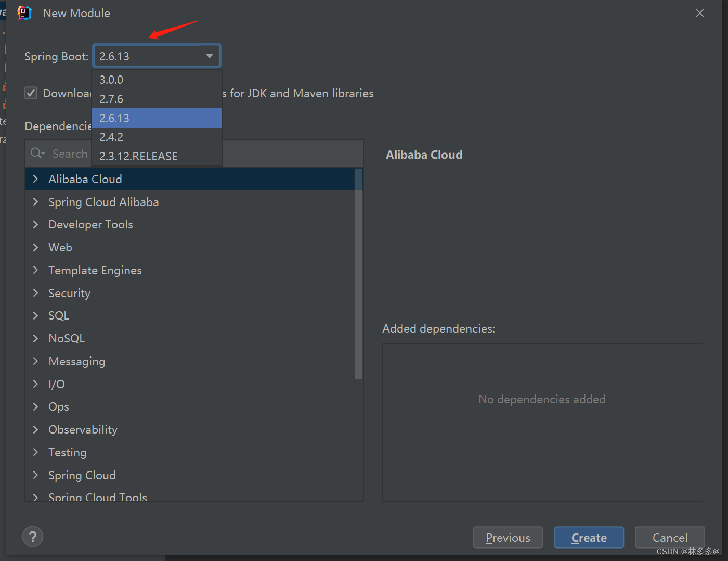Expand the Spring Cloud chevron
This screenshot has height=561, width=728.
click(x=35, y=475)
